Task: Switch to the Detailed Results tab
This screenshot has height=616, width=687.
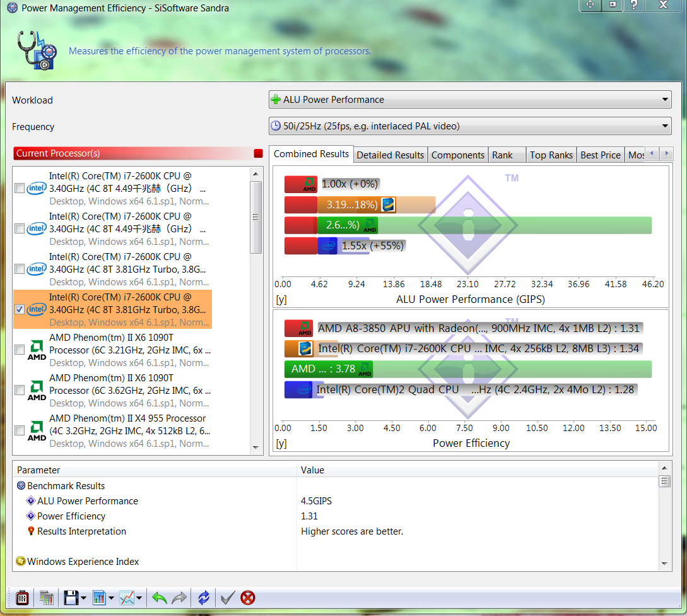Action: pos(390,155)
